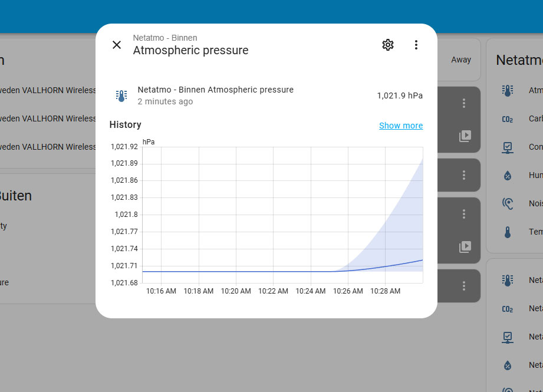Open the dialog's three-dot overflow menu
The image size is (543, 392).
[416, 45]
